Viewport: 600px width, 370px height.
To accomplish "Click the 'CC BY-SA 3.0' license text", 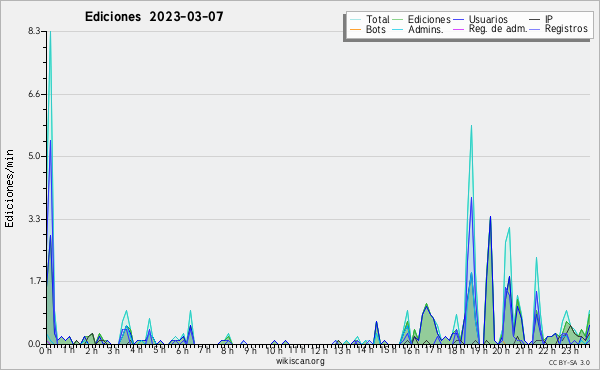I will [569, 362].
